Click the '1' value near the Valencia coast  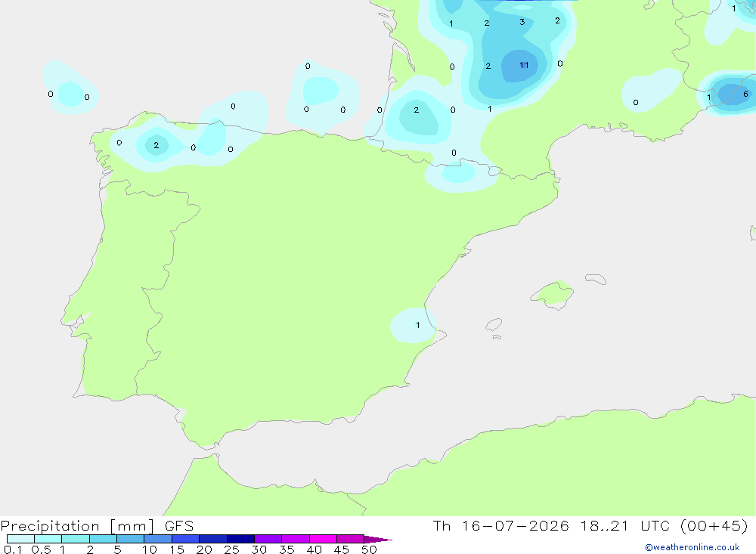click(417, 325)
